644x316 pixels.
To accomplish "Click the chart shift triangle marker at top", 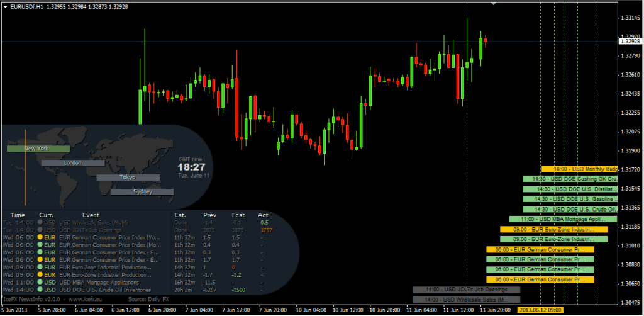I will click(x=494, y=3).
